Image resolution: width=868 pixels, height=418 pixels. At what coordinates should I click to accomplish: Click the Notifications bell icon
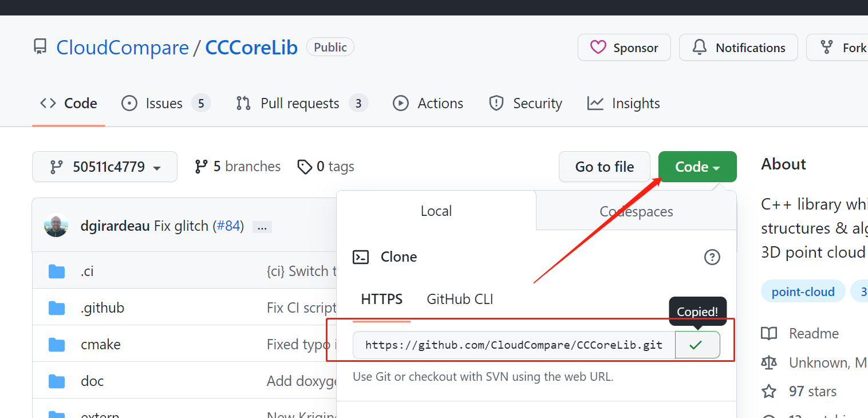[699, 47]
